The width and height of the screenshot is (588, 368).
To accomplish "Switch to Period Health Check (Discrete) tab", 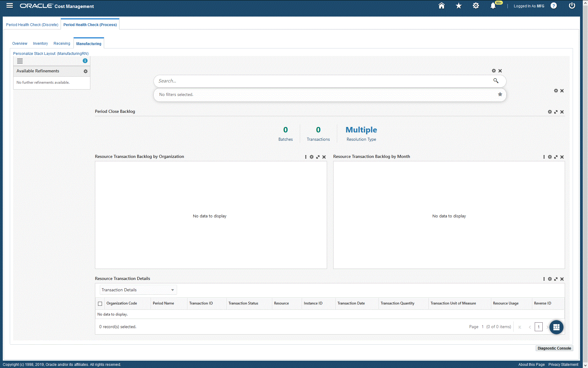I will (x=32, y=25).
